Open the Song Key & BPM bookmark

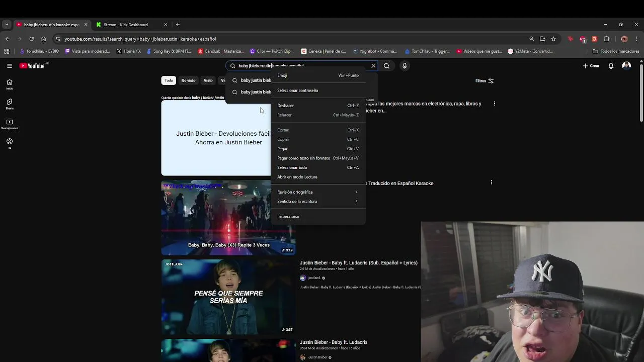coord(169,51)
